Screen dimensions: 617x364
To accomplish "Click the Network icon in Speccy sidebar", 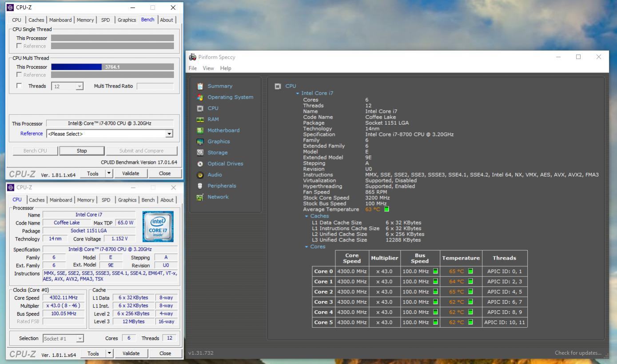I will pos(200,197).
